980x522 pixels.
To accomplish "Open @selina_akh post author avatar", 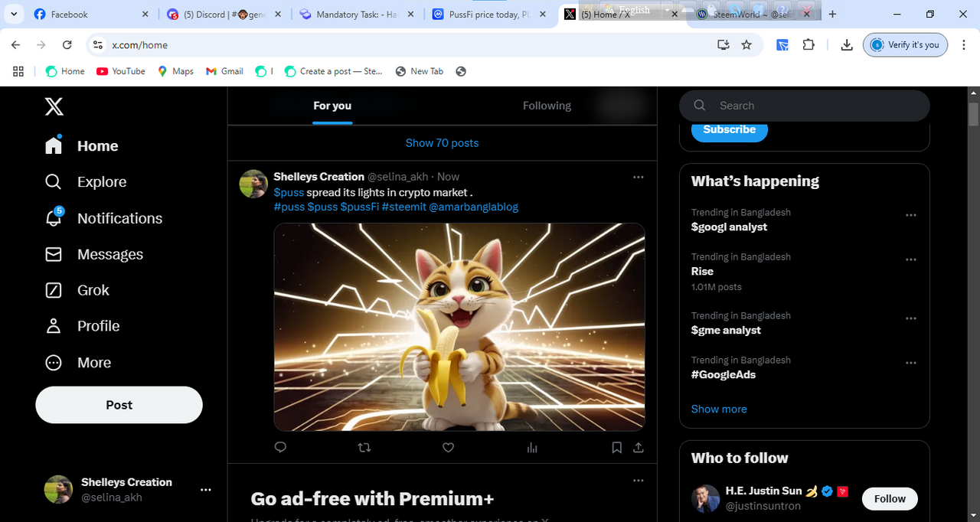I will click(x=253, y=184).
